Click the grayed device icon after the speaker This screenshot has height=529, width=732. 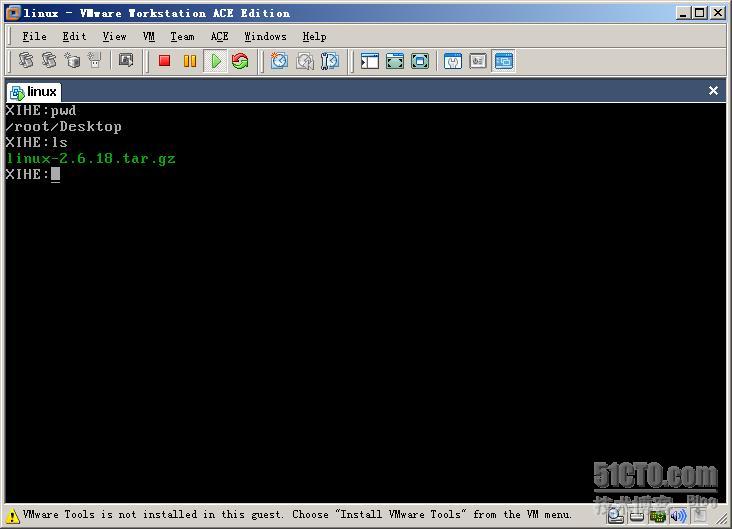point(699,516)
